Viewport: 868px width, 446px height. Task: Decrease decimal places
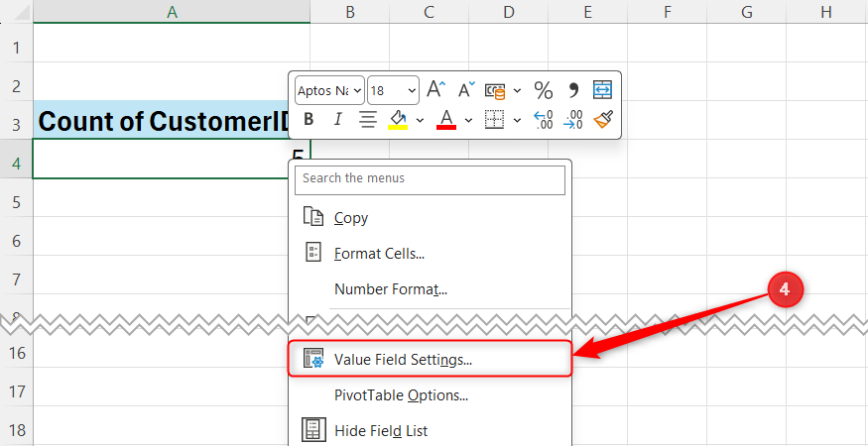coord(573,119)
